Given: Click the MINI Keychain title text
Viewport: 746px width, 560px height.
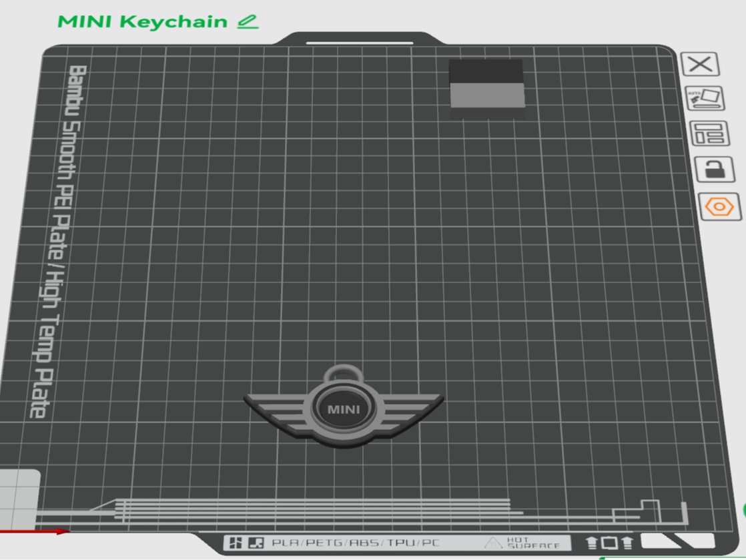Looking at the screenshot, I should [142, 22].
